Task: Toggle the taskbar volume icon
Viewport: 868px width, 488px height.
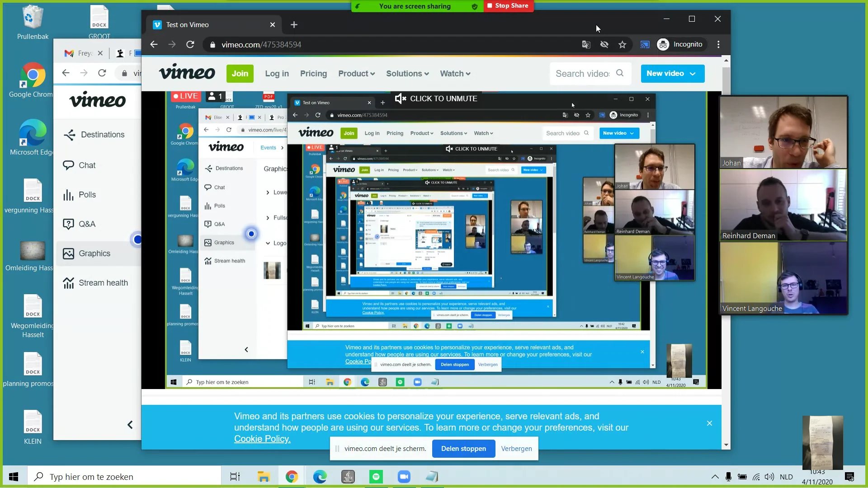Action: tap(769, 477)
